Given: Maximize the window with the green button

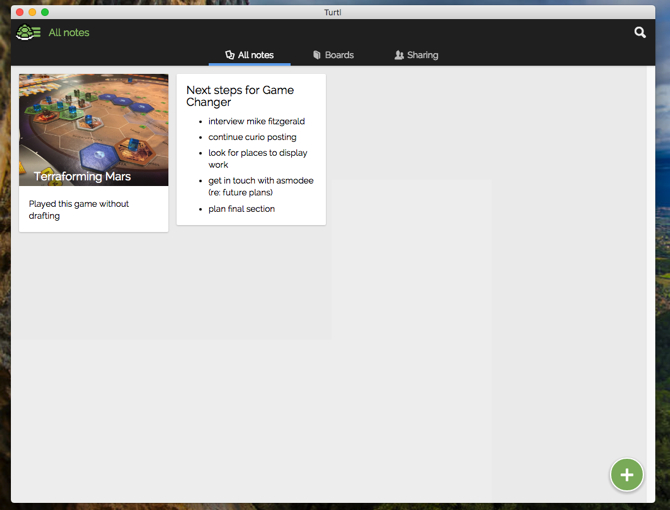Looking at the screenshot, I should pos(45,12).
